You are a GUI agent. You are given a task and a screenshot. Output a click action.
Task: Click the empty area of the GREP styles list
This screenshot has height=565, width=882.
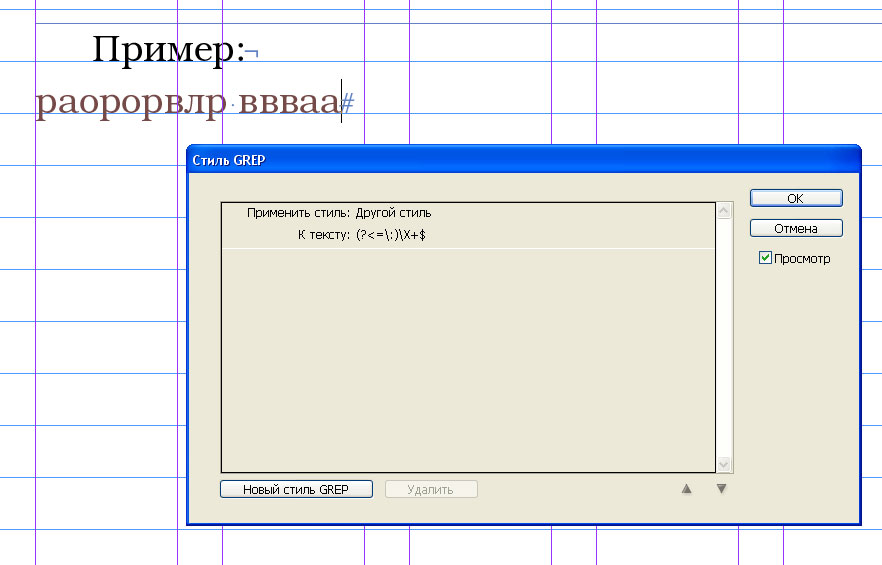pos(468,360)
